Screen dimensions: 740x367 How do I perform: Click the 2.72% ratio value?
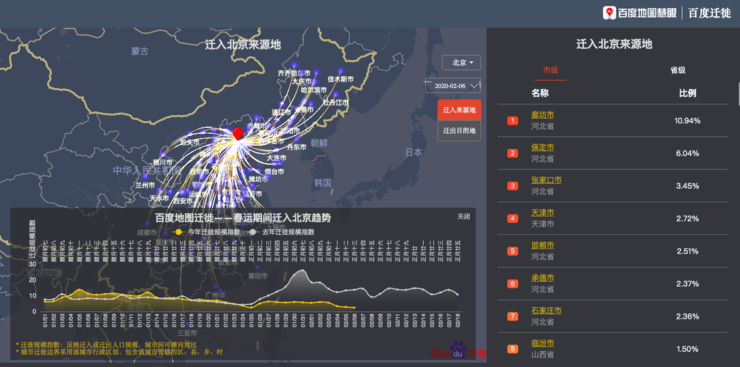(687, 218)
